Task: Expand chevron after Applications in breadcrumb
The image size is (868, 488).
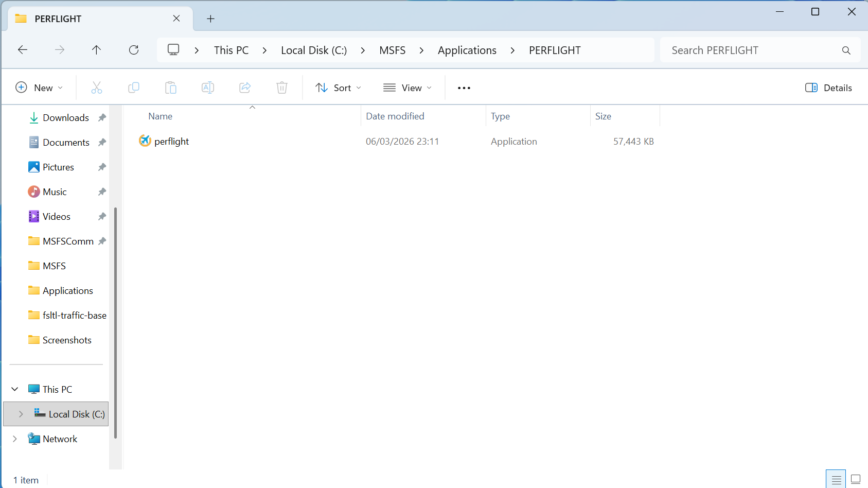Action: [512, 50]
